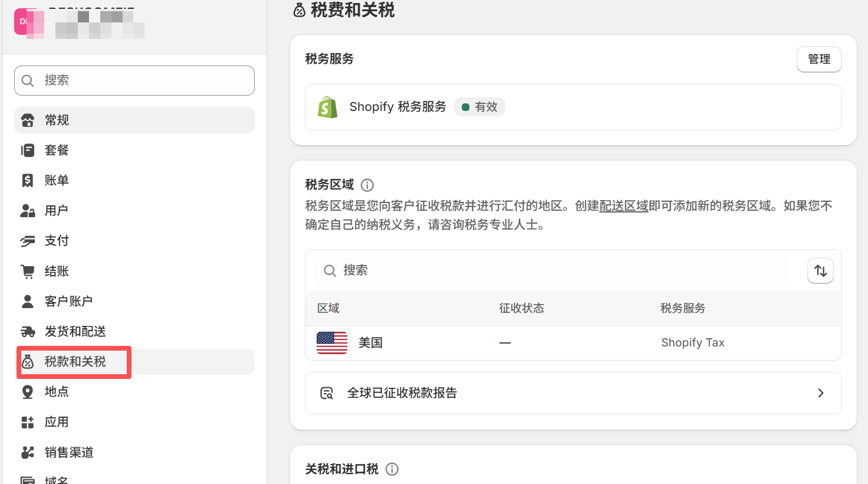The width and height of the screenshot is (868, 484).
Task: Open the 常规 settings page
Action: click(x=134, y=120)
